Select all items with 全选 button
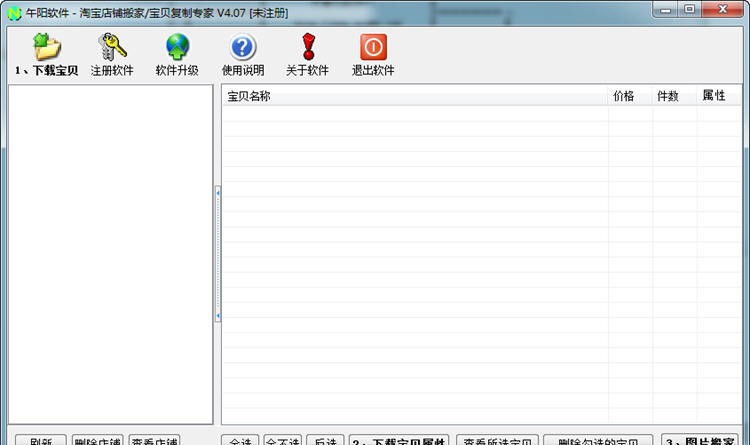 [240, 440]
